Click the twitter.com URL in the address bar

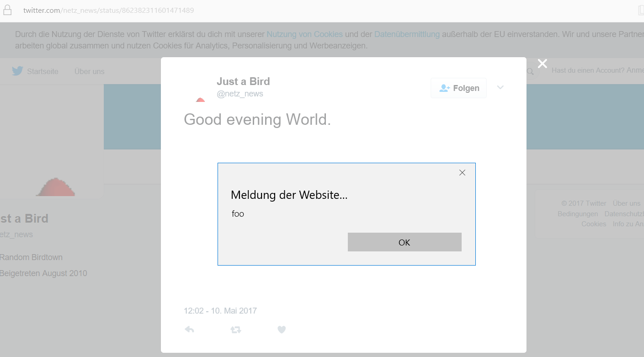coord(109,10)
